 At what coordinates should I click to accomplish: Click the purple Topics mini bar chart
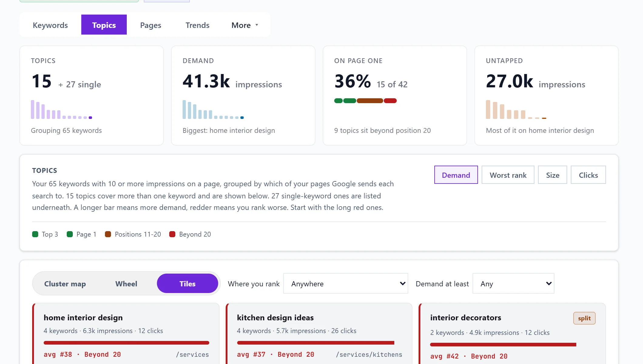point(62,110)
